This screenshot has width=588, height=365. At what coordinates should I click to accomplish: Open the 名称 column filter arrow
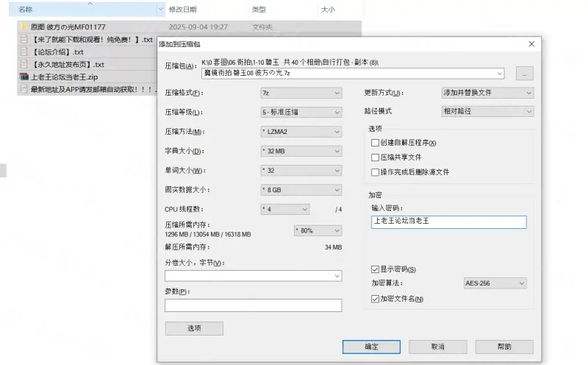click(x=161, y=10)
